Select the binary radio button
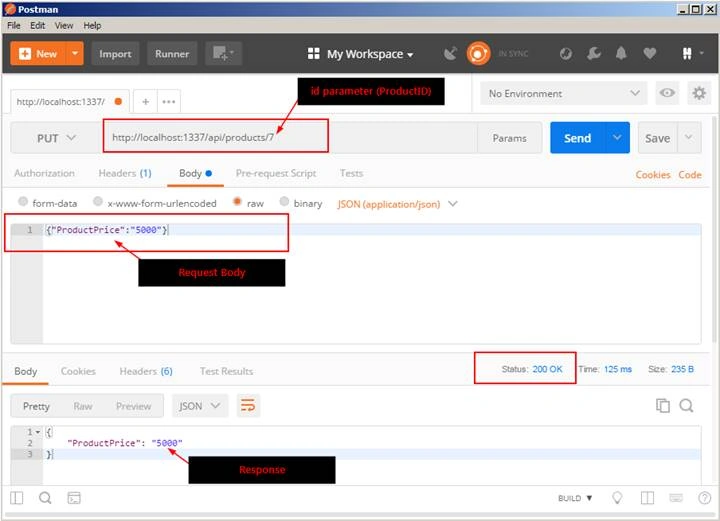The width and height of the screenshot is (720, 521). click(x=284, y=201)
